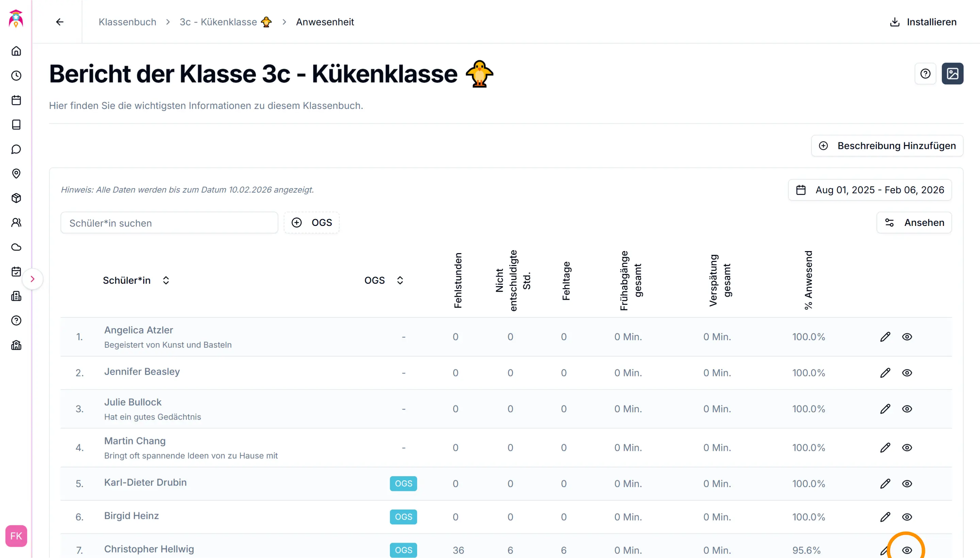Click the image icon button top right
980x558 pixels.
click(952, 73)
